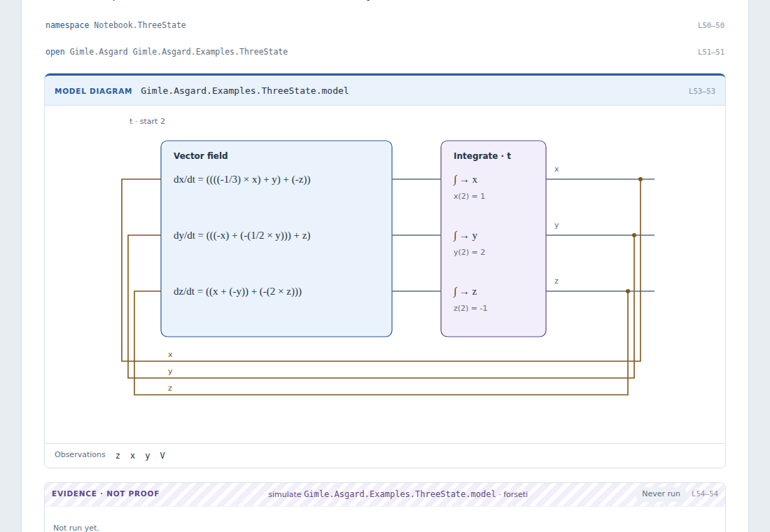Click the z output junction dot

coord(628,291)
